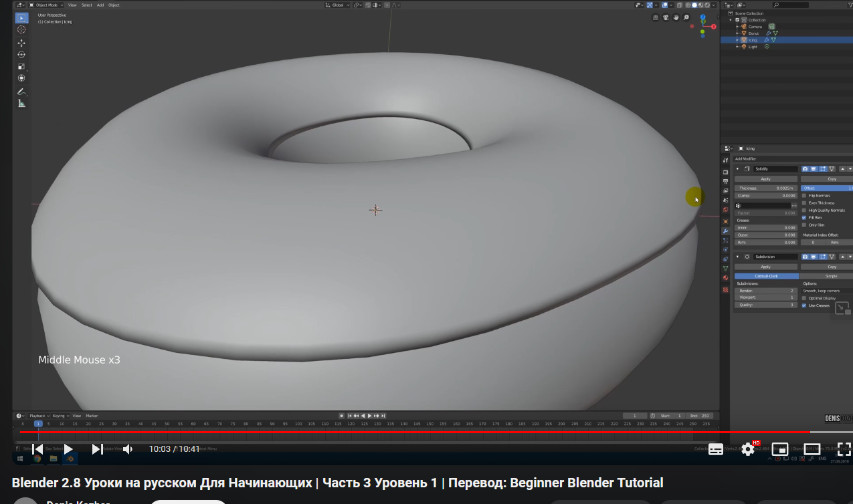This screenshot has height=504, width=853.
Task: Open the Scene properties tab
Action: (725, 201)
